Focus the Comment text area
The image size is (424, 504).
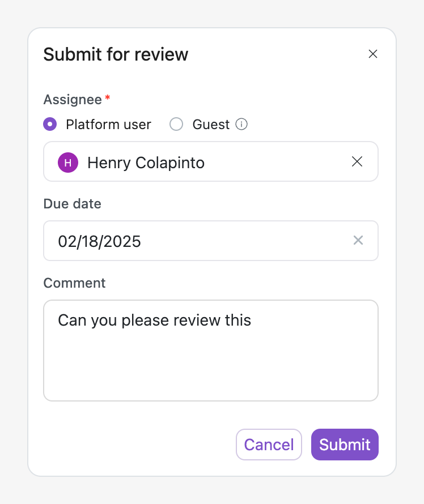[x=210, y=357]
